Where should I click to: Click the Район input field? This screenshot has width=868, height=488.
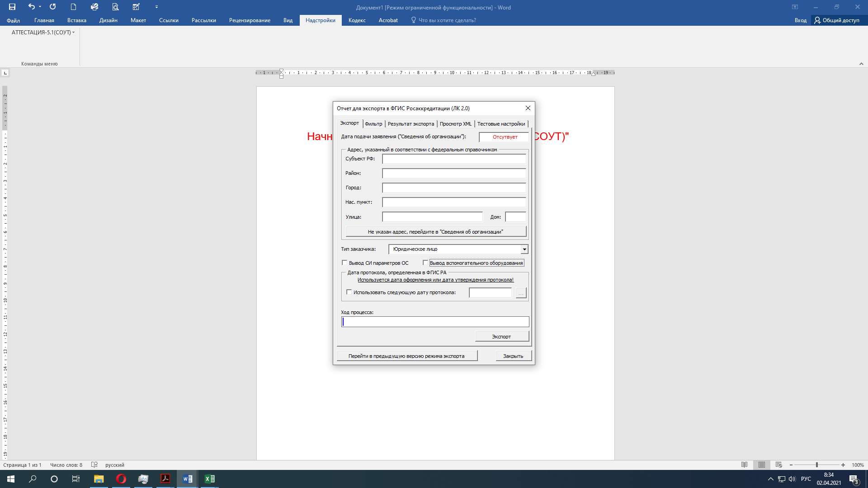click(x=454, y=174)
